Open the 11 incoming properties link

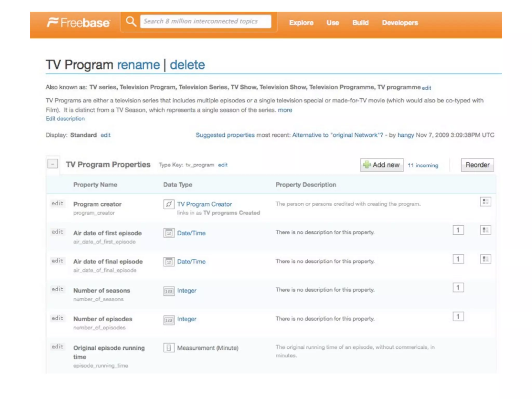pyautogui.click(x=423, y=165)
